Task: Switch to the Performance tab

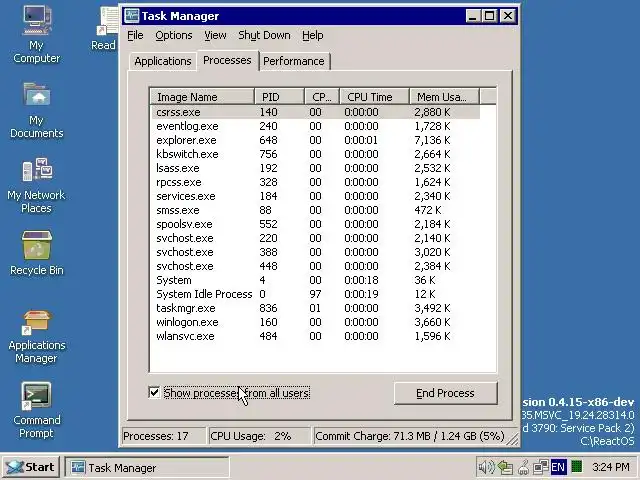Action: [x=293, y=61]
